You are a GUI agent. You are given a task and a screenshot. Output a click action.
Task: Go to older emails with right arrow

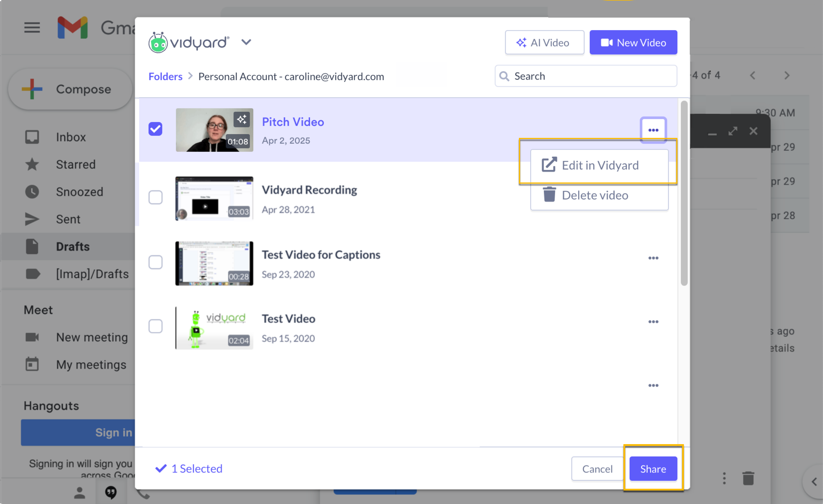787,75
